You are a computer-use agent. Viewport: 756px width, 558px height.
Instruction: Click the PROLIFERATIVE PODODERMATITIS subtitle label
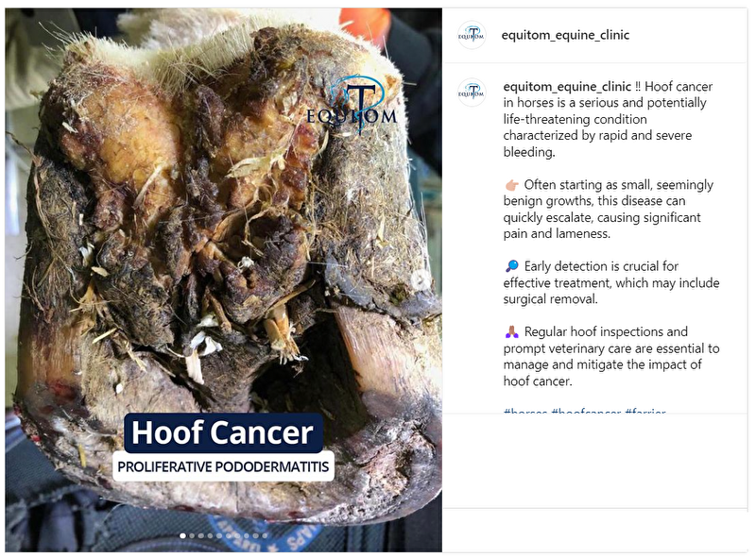point(223,466)
